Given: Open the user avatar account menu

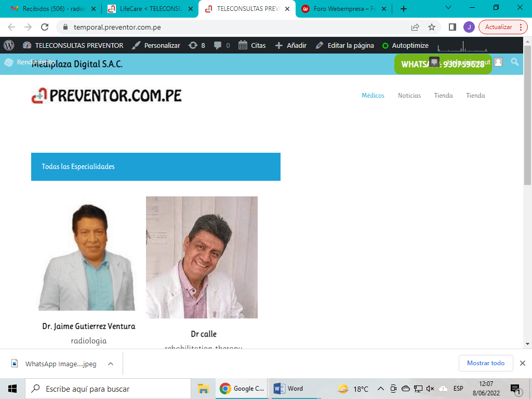Looking at the screenshot, I should pyautogui.click(x=498, y=62).
